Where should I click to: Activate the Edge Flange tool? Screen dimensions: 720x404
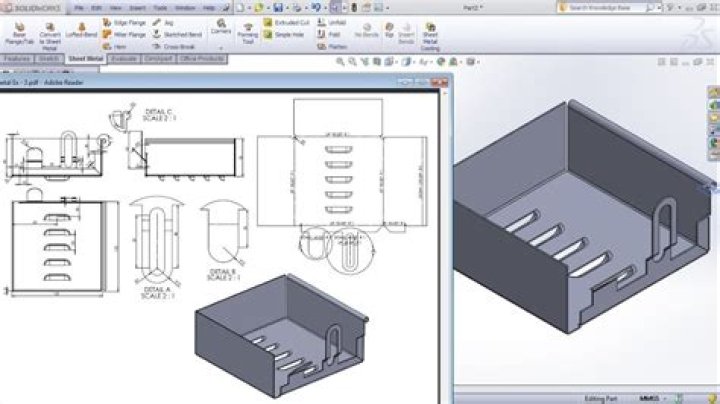124,22
